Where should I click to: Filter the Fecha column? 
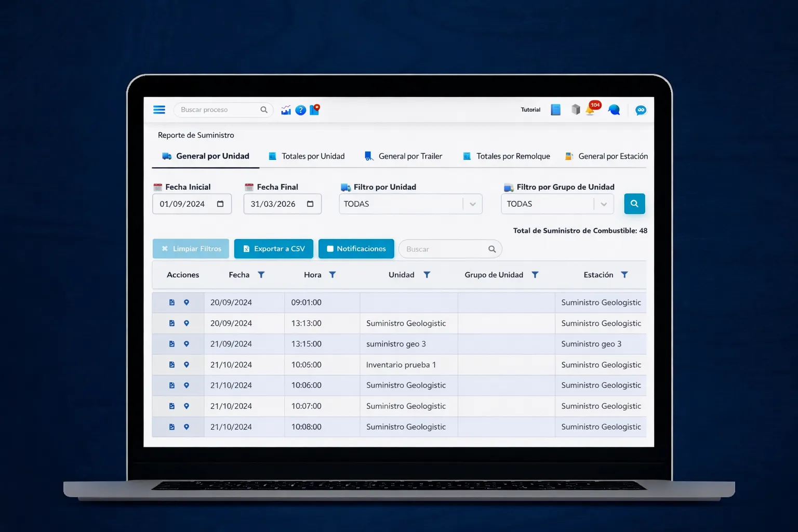click(x=261, y=275)
